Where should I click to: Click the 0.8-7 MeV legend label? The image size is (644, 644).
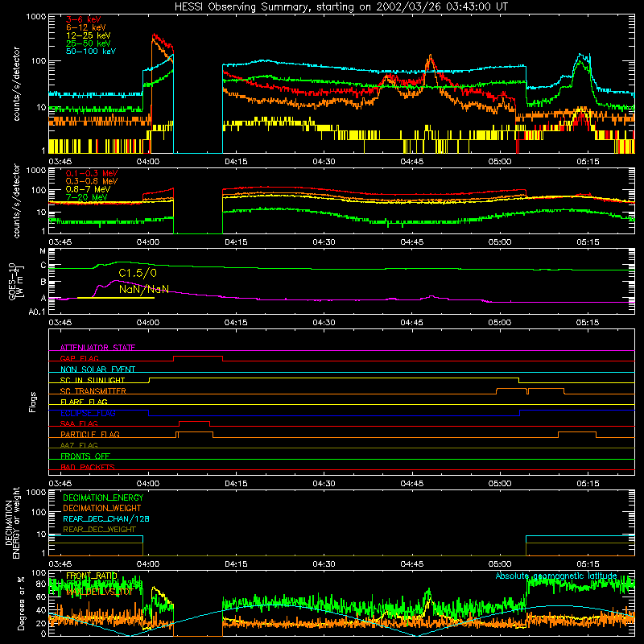tap(89, 189)
